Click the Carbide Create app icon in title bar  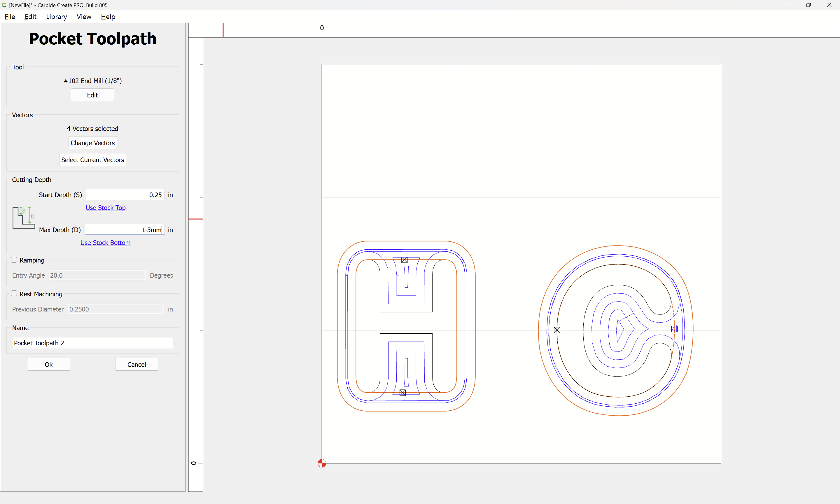[4, 5]
